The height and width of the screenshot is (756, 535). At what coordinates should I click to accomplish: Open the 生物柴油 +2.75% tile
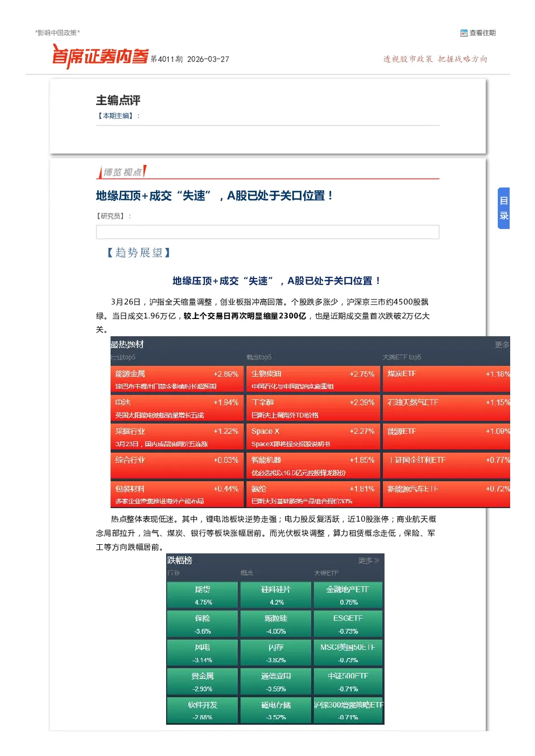[x=313, y=379]
